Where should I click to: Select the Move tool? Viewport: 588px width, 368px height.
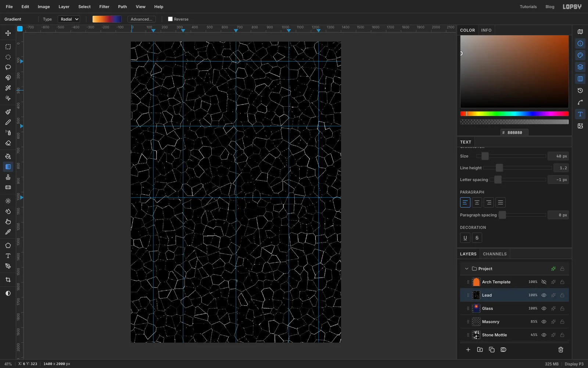[8, 33]
